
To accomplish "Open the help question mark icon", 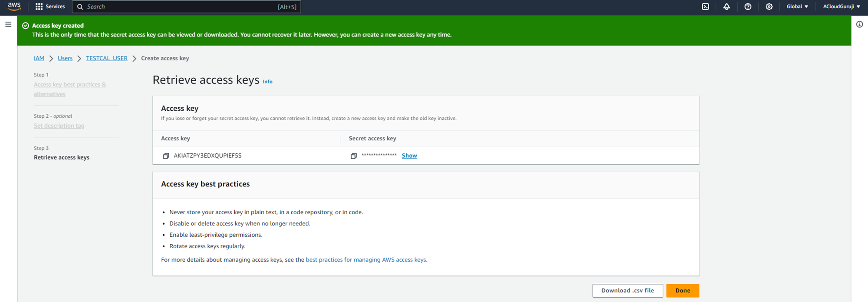I will [748, 7].
